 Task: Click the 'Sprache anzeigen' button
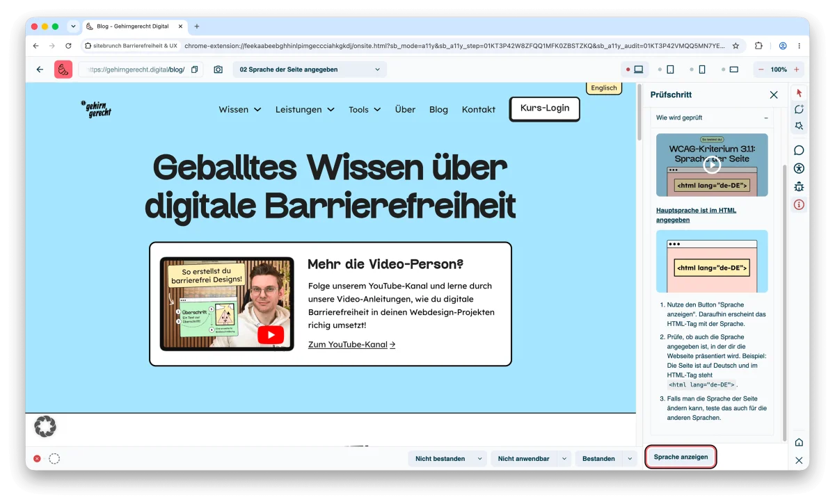pos(681,457)
